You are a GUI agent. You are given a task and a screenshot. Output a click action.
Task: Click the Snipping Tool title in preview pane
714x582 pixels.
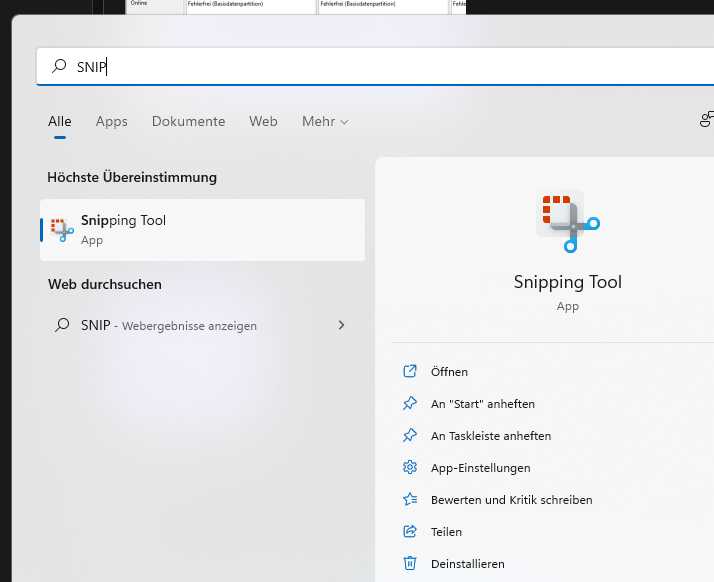click(x=568, y=282)
